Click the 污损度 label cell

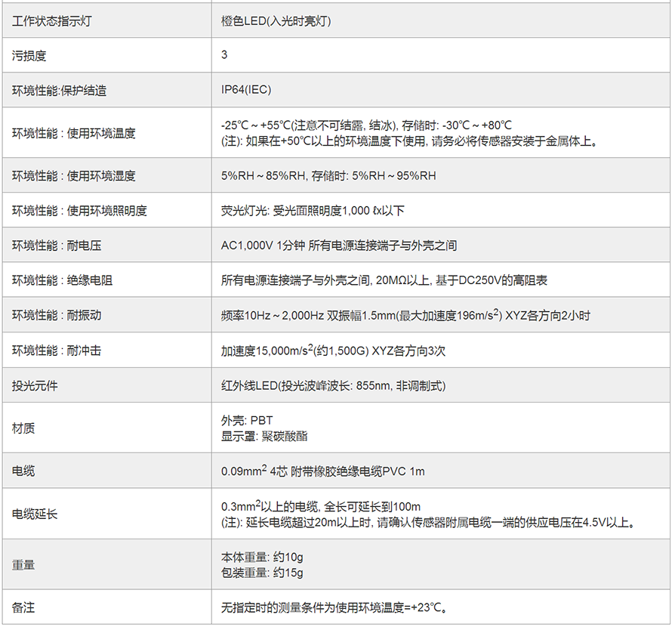point(29,56)
